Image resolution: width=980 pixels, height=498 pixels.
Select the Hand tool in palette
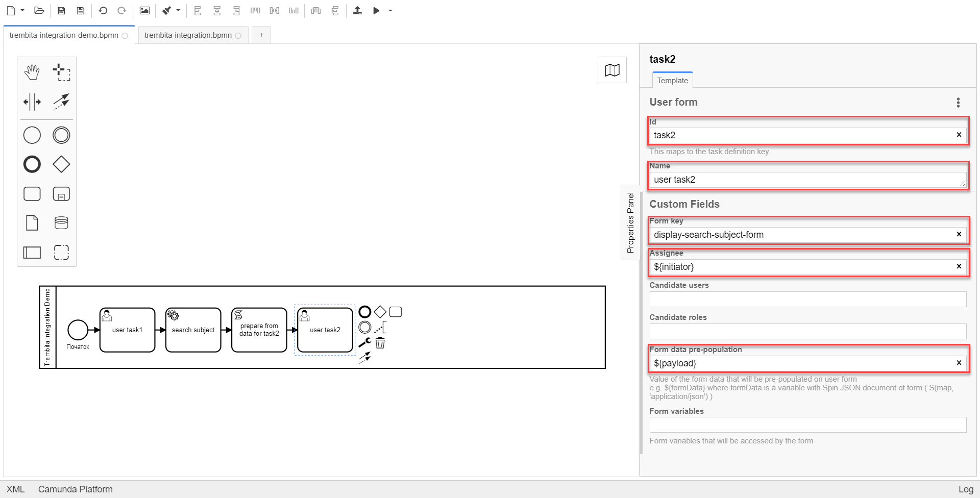(32, 72)
